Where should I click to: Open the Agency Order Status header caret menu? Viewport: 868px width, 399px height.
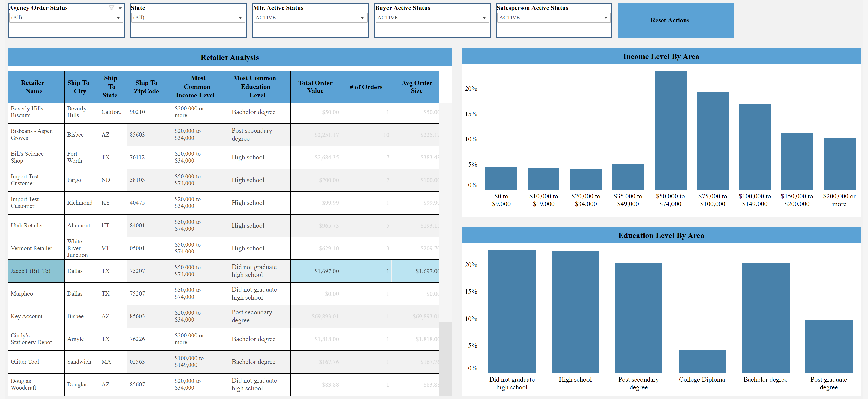tap(120, 8)
